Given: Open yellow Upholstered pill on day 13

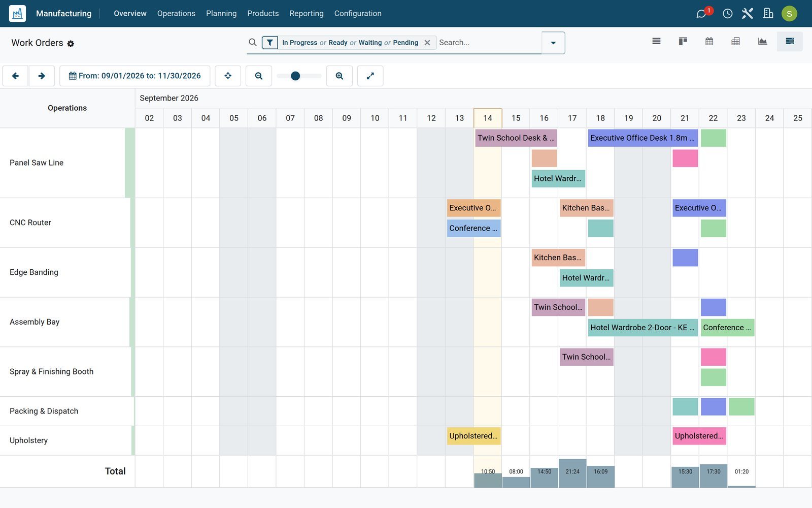Looking at the screenshot, I should pyautogui.click(x=474, y=436).
